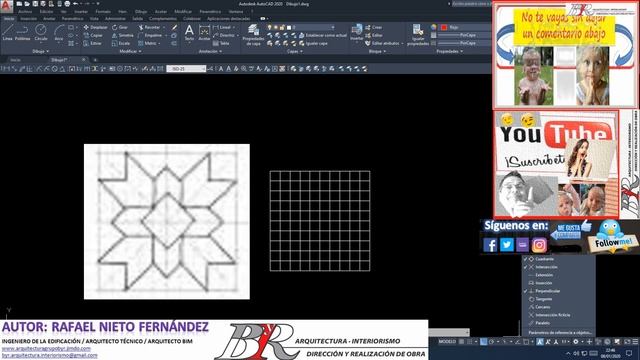Enable the Cercano object snap

558,307
